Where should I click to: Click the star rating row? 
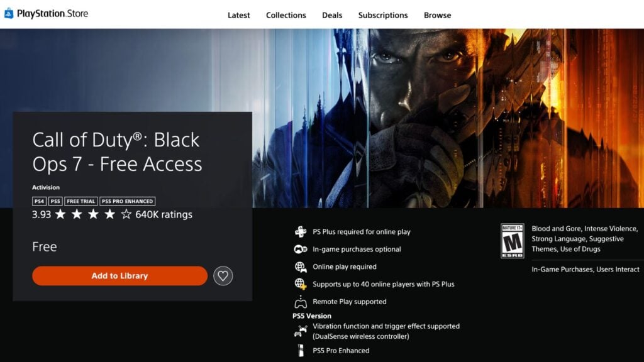(93, 215)
